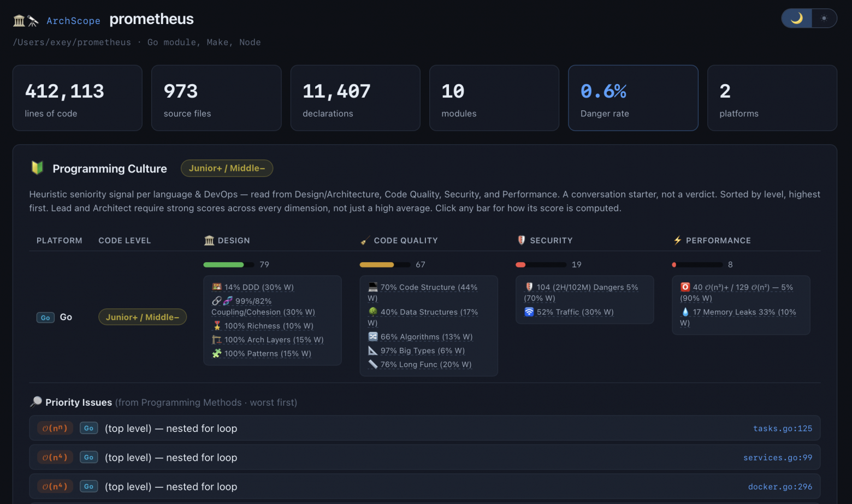Switch to light mode sun icon

coord(824,18)
